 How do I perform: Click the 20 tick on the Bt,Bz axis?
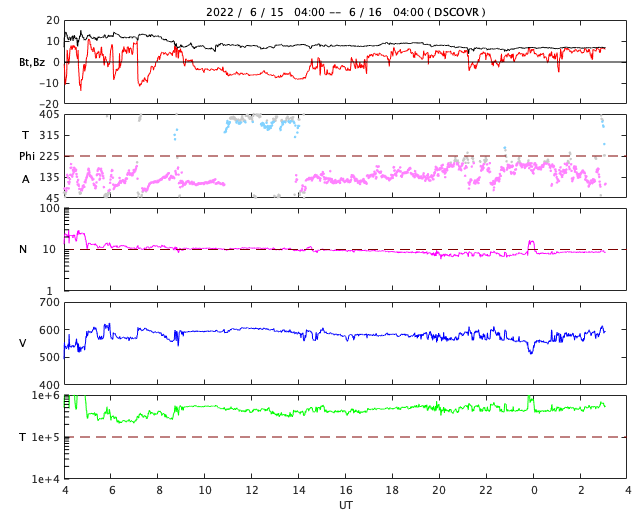point(53,20)
